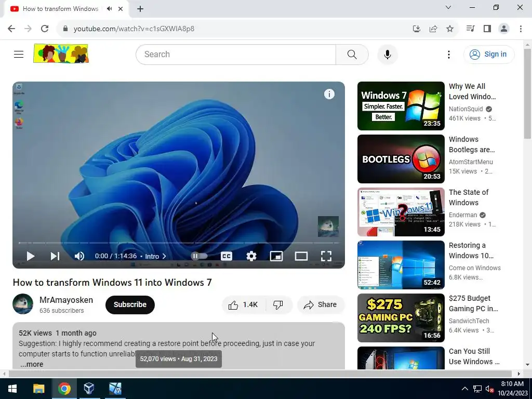Viewport: 532px width, 399px height.
Task: Open the media control icon in Chrome toolbar
Action: 470,29
